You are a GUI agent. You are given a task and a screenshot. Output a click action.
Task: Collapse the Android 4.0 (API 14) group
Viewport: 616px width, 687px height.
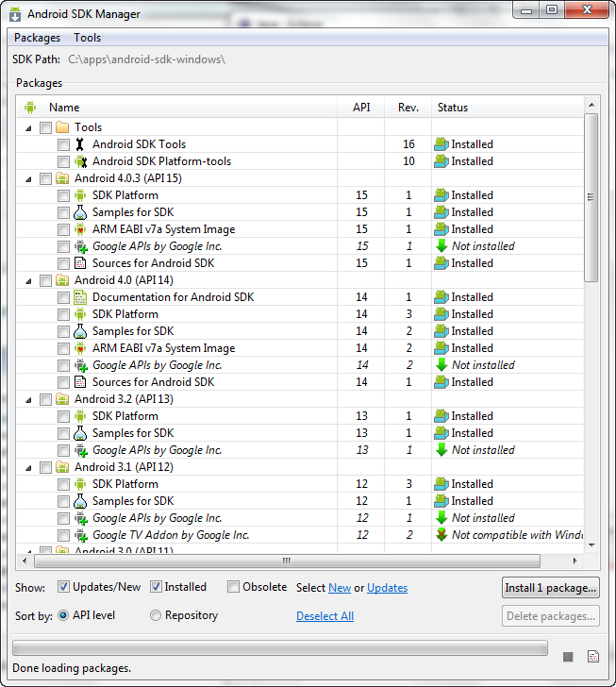click(x=29, y=281)
